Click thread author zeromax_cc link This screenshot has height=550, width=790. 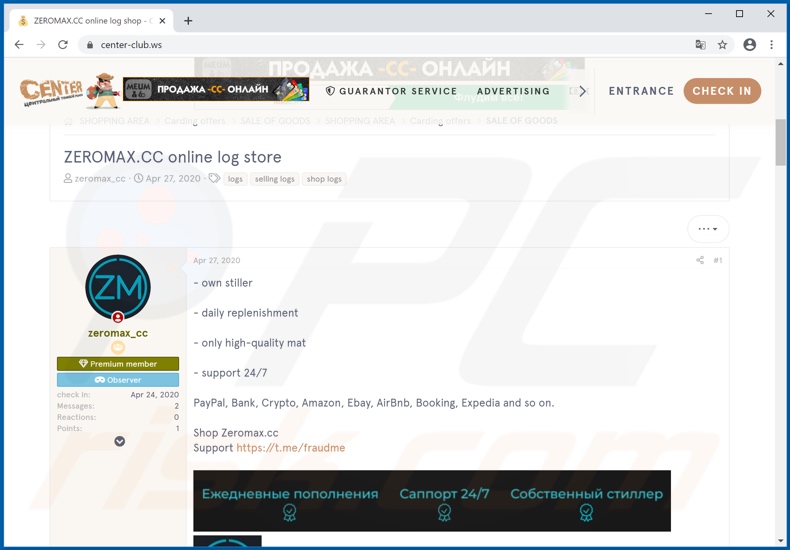tap(100, 178)
